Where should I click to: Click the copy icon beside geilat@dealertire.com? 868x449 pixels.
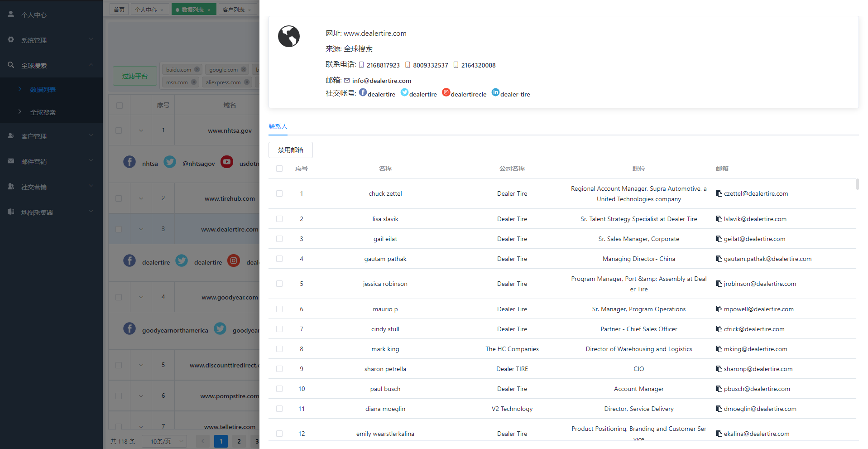coord(719,239)
